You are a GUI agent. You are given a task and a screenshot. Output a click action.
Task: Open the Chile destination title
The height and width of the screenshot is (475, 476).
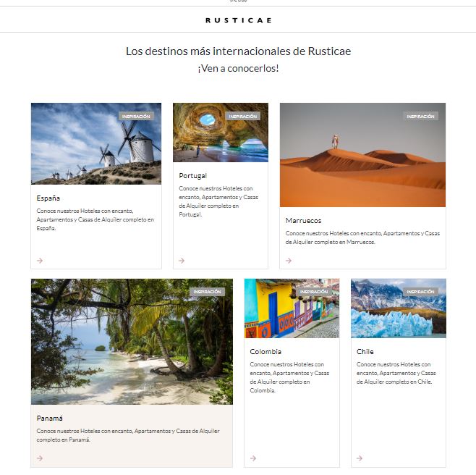point(365,352)
